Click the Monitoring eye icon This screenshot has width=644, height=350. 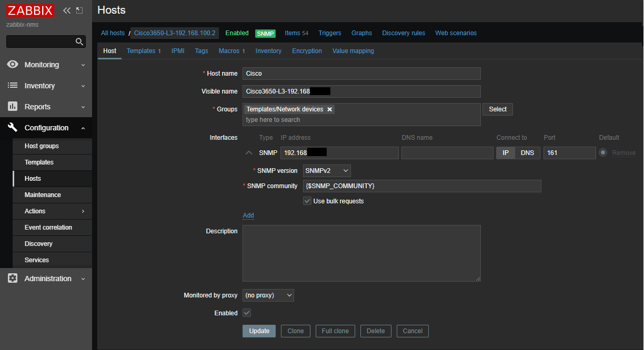(x=13, y=65)
